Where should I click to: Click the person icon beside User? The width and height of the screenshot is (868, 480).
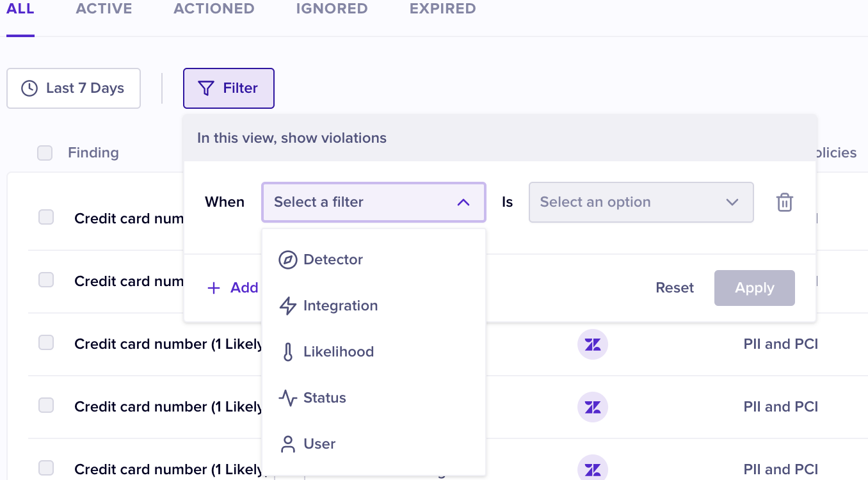(288, 444)
